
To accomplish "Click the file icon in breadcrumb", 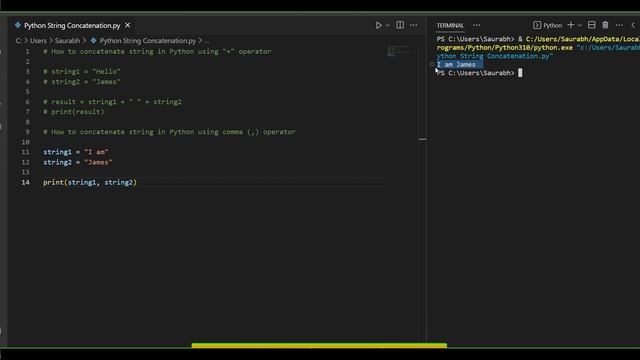I will pos(93,40).
